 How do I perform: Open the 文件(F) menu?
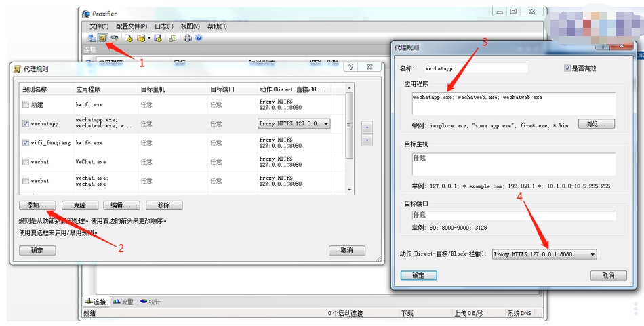[99, 26]
